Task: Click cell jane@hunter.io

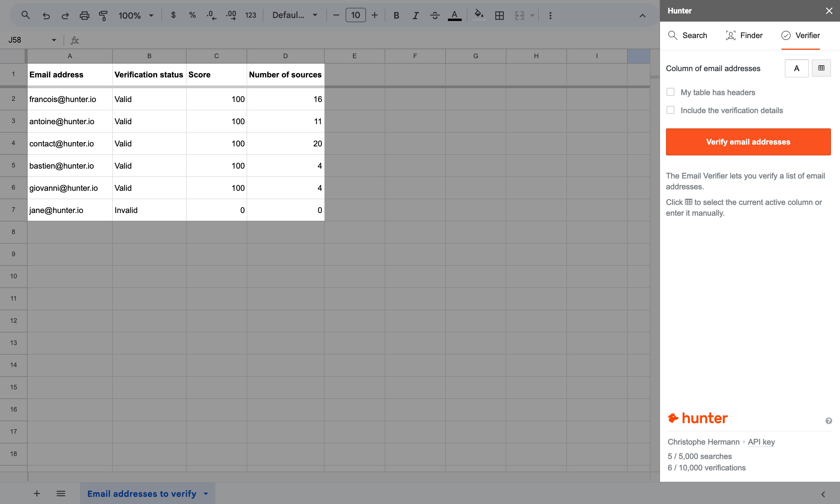Action: point(70,210)
